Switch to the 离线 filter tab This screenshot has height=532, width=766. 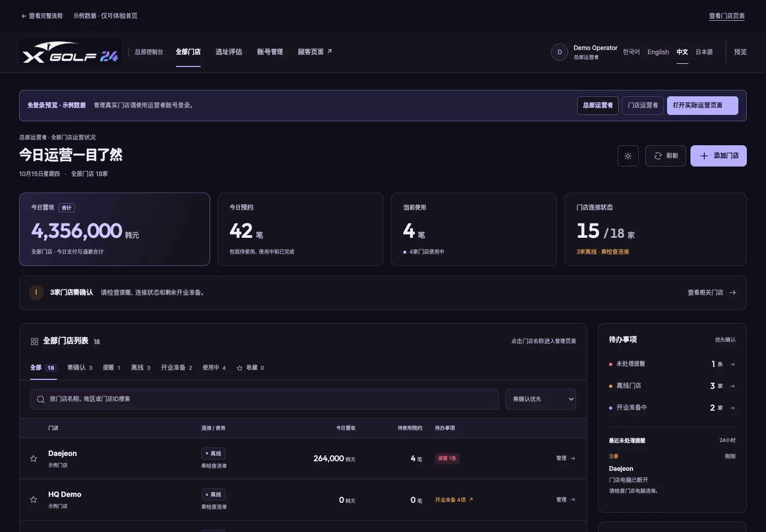coord(140,368)
